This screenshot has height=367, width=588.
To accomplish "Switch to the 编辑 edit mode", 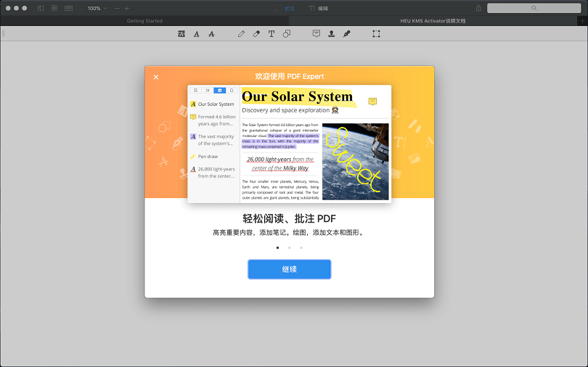I will click(319, 8).
